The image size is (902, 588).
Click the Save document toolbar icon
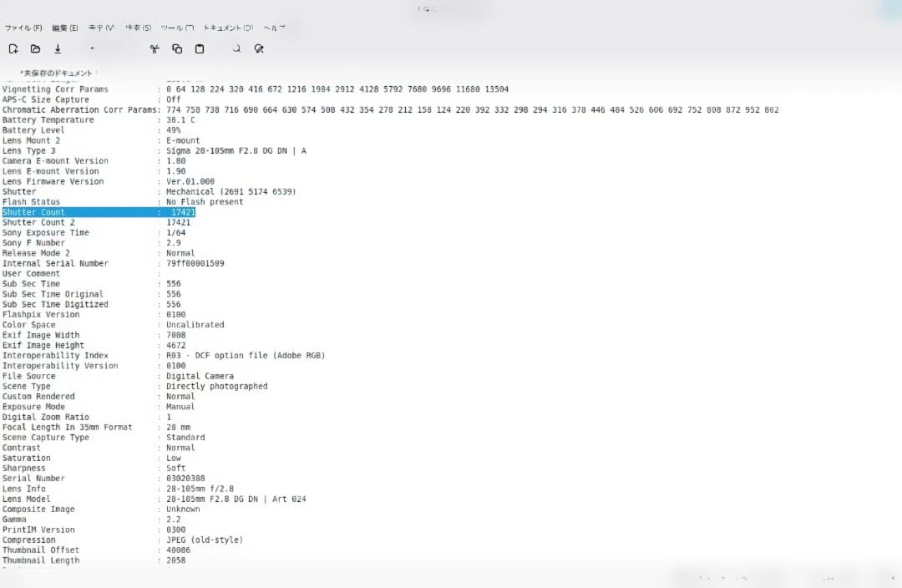[58, 49]
